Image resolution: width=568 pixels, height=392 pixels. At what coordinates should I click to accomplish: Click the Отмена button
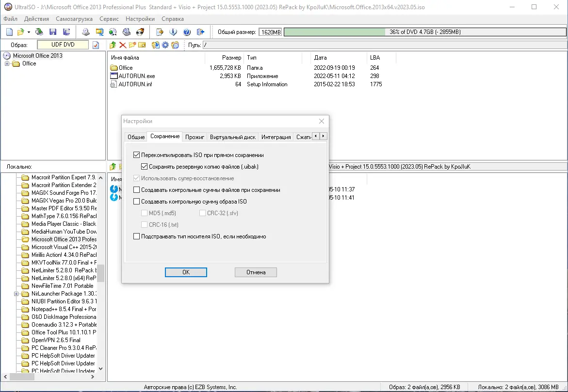click(256, 272)
